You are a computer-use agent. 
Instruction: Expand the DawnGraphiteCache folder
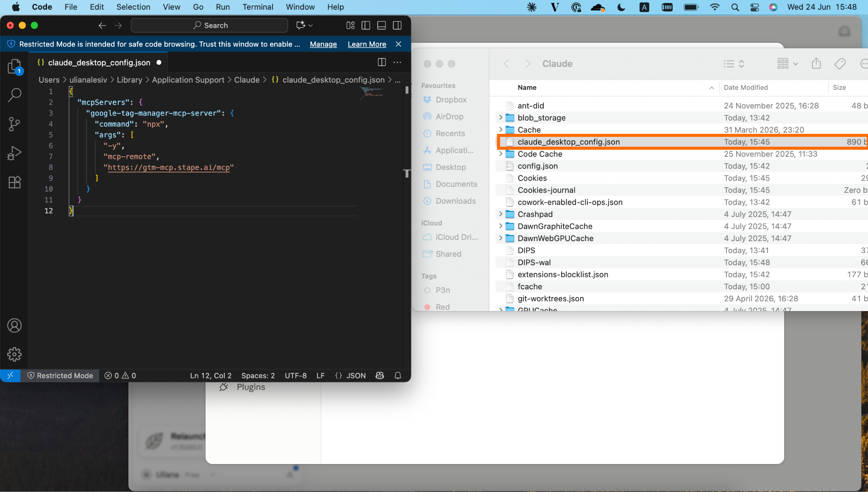pos(501,226)
